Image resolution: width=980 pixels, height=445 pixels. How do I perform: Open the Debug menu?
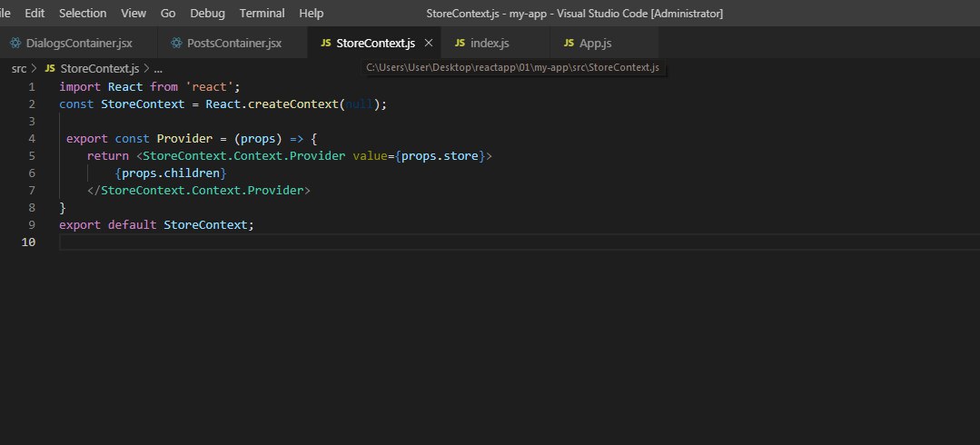click(x=207, y=14)
